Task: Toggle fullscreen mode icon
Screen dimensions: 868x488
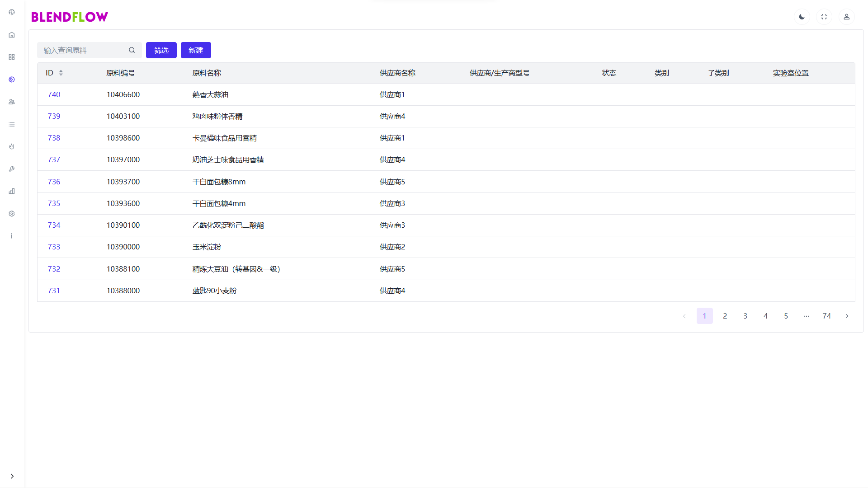Action: 824,17
